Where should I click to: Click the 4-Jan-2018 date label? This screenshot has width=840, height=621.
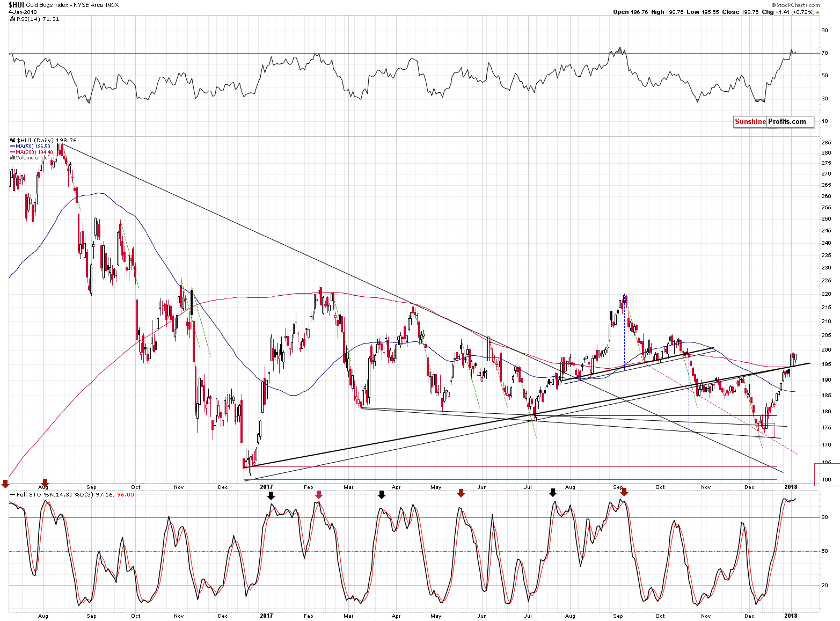[21, 12]
